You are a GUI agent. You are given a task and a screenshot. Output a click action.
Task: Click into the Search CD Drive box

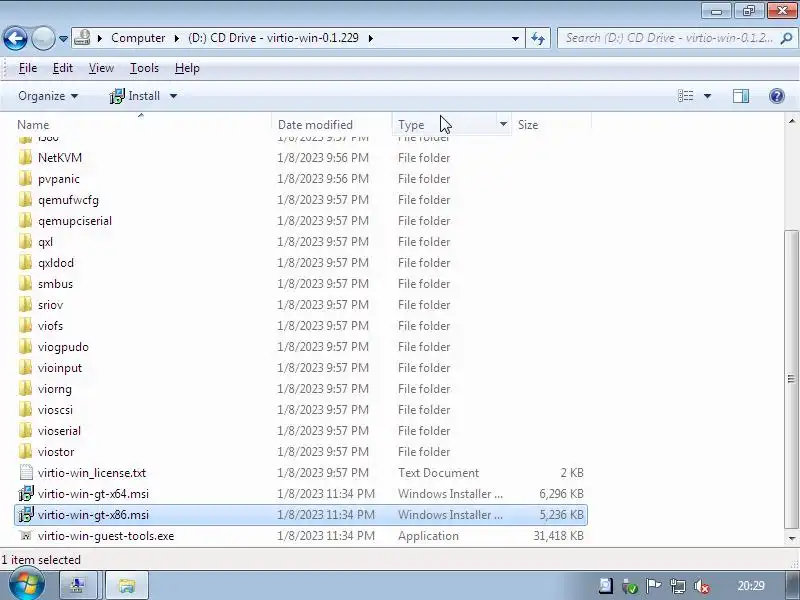click(668, 38)
